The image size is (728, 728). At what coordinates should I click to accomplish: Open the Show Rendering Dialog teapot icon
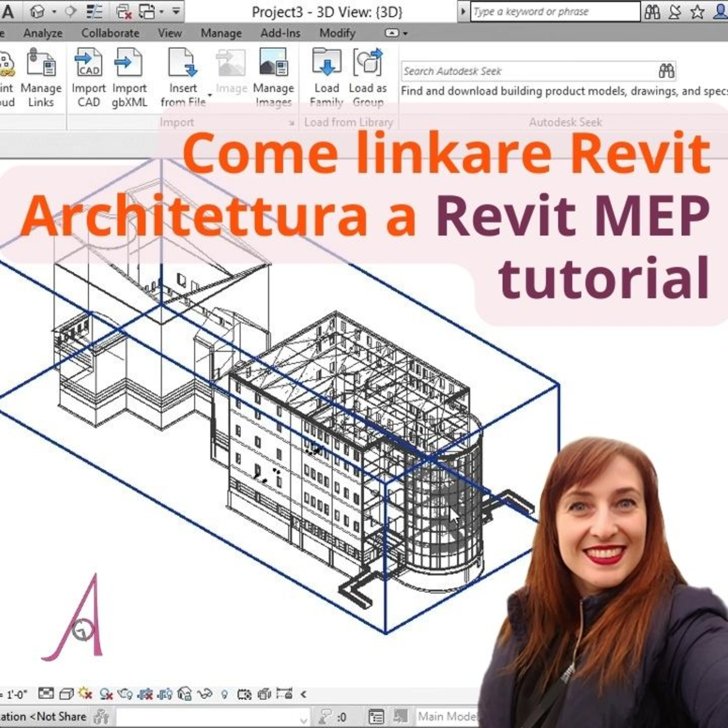click(125, 694)
